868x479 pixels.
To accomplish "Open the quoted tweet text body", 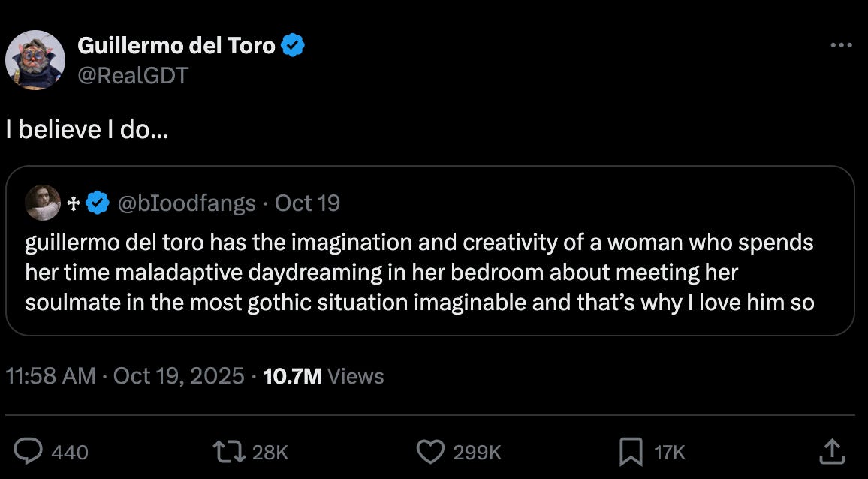I will click(420, 273).
